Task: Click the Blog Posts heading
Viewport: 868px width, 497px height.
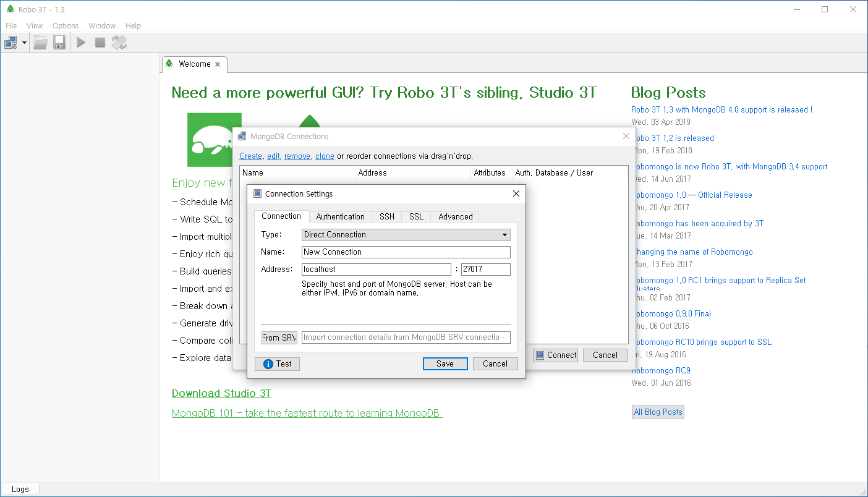Action: click(668, 93)
